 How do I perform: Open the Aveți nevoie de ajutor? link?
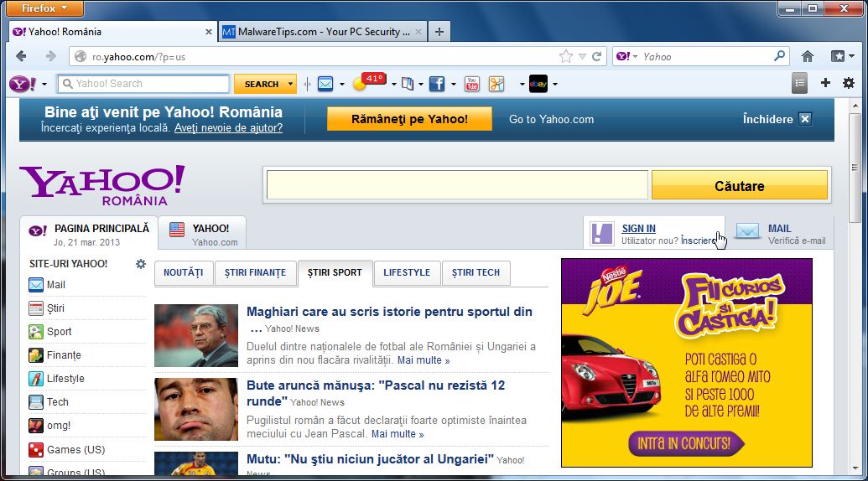coord(228,127)
